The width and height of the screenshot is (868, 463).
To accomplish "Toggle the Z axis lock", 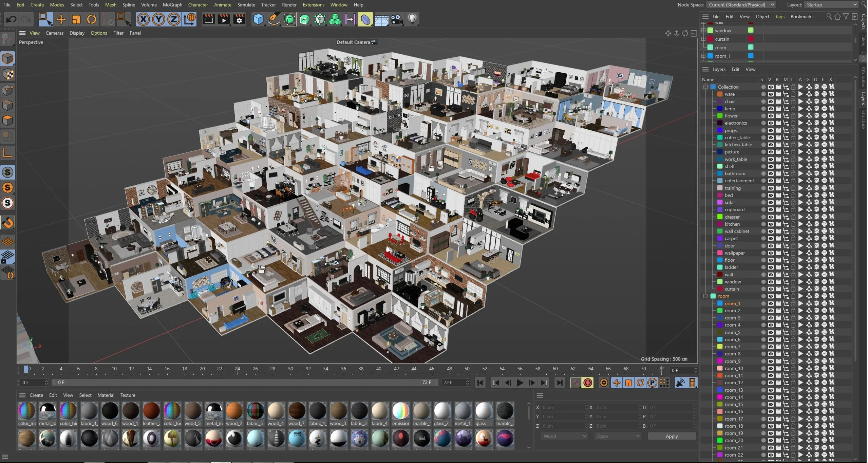I will click(174, 19).
